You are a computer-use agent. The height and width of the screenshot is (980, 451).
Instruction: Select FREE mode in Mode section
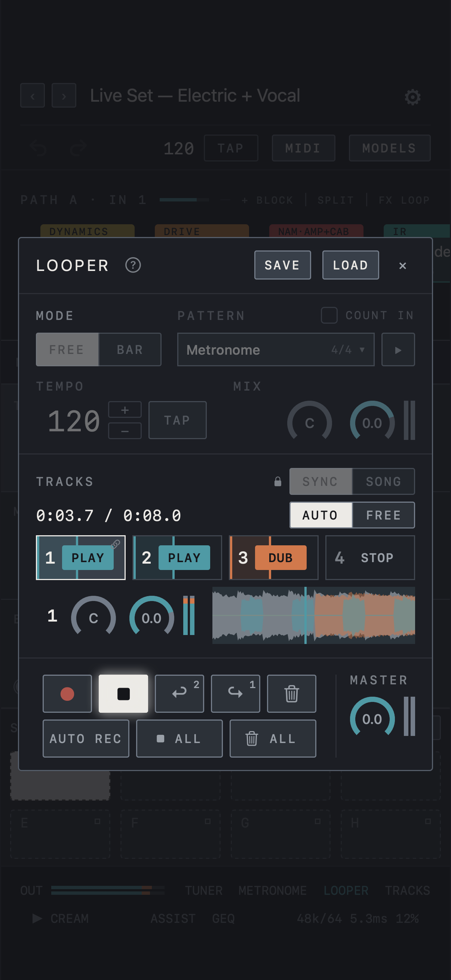67,349
